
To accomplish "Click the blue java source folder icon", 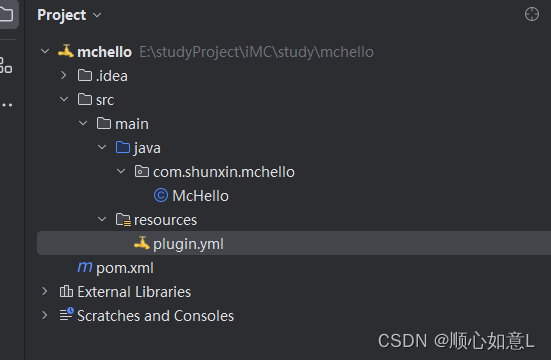I will click(123, 147).
